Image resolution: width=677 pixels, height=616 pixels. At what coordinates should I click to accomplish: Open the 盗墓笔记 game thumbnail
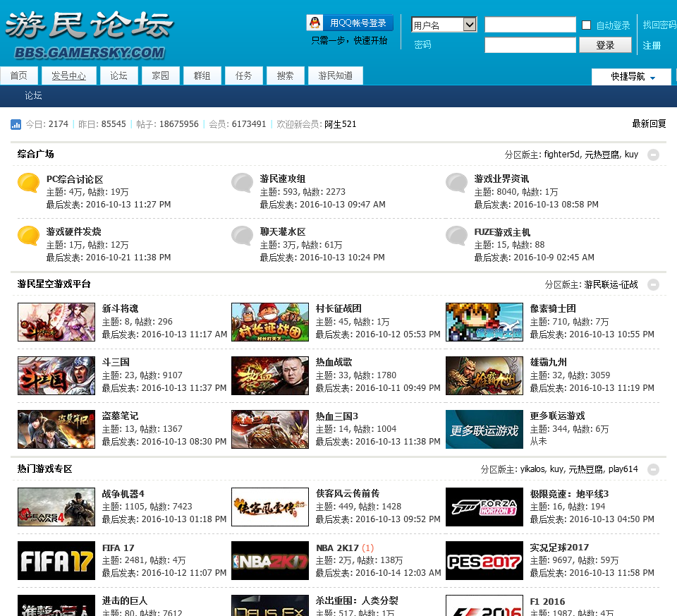(56, 430)
